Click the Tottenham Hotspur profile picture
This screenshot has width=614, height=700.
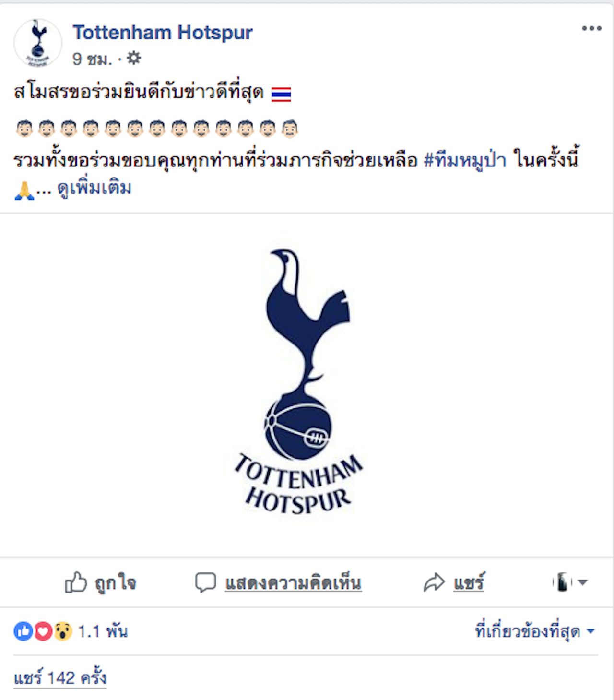click(x=38, y=43)
